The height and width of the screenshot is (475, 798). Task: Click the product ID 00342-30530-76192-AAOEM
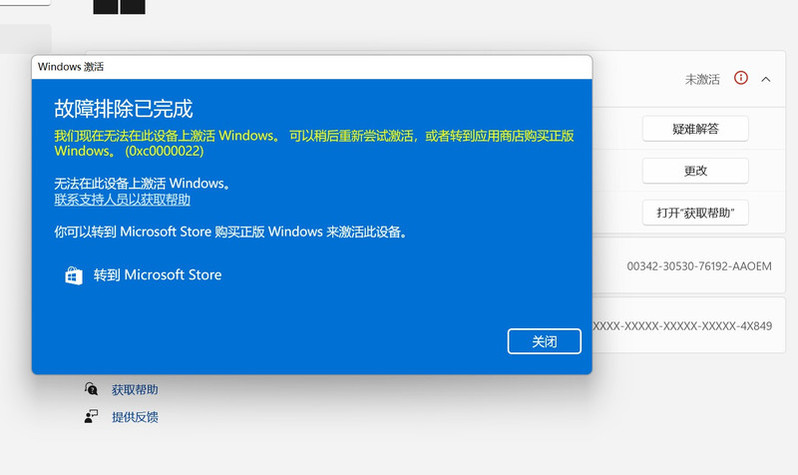pos(699,267)
